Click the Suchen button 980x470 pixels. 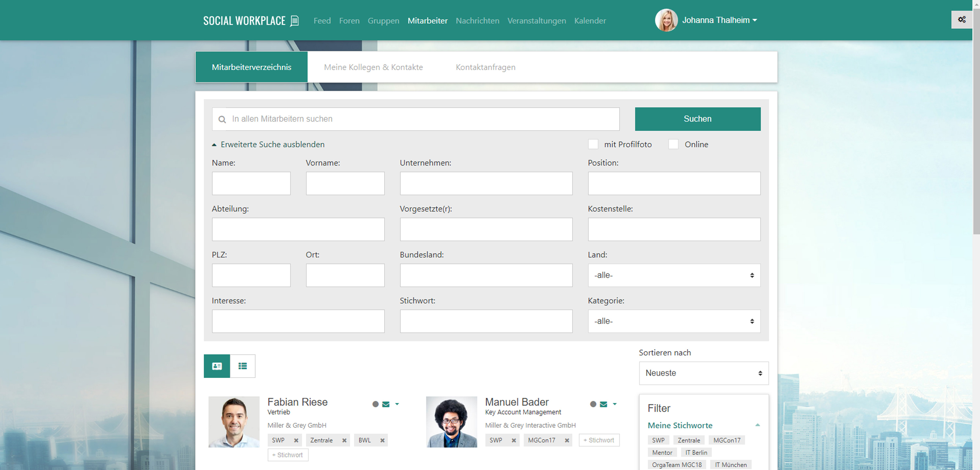click(x=697, y=118)
